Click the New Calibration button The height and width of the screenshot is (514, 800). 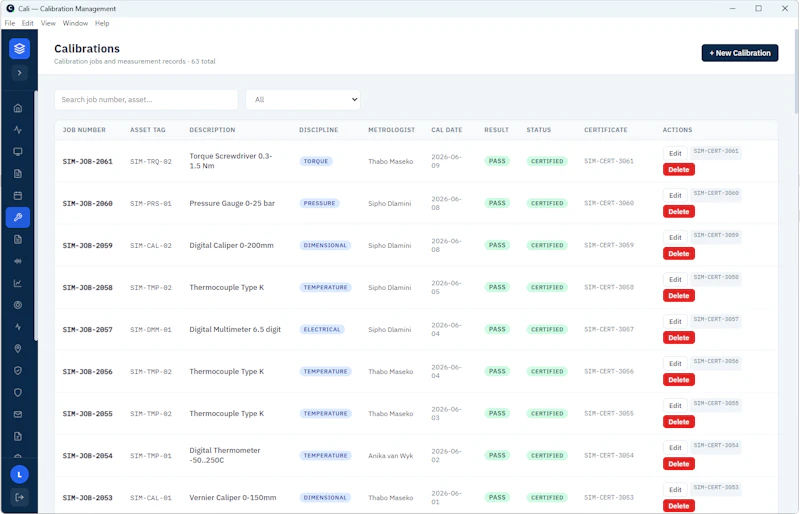pyautogui.click(x=740, y=53)
